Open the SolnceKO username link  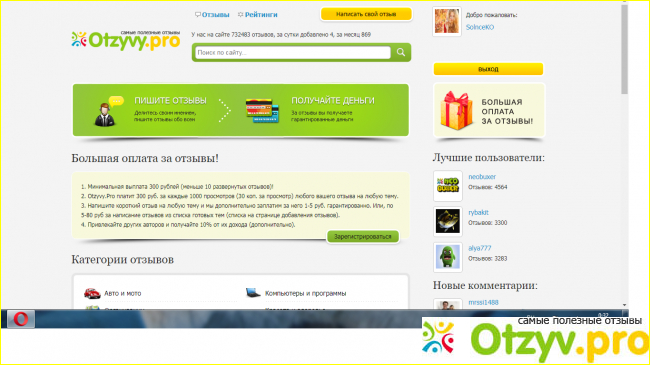(480, 27)
